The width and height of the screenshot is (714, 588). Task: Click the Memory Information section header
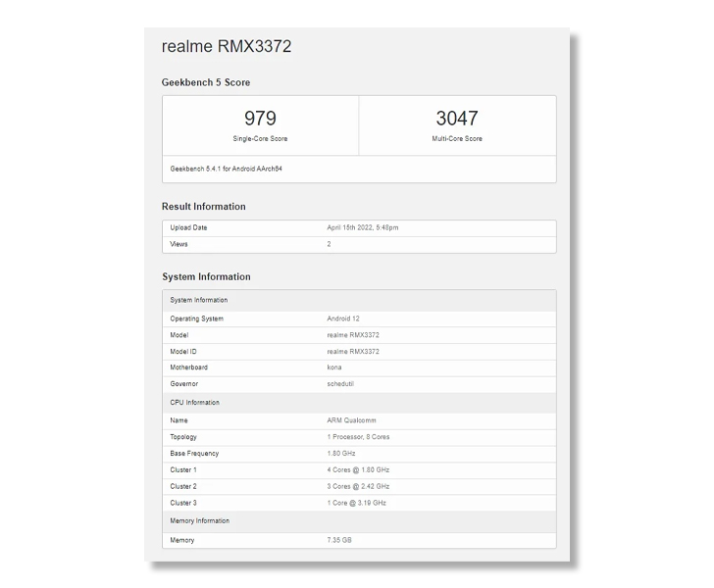pos(359,521)
